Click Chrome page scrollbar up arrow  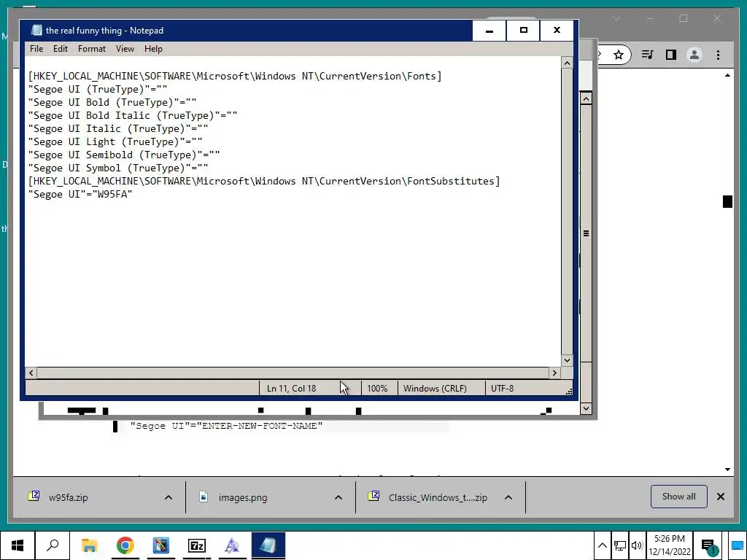[727, 76]
